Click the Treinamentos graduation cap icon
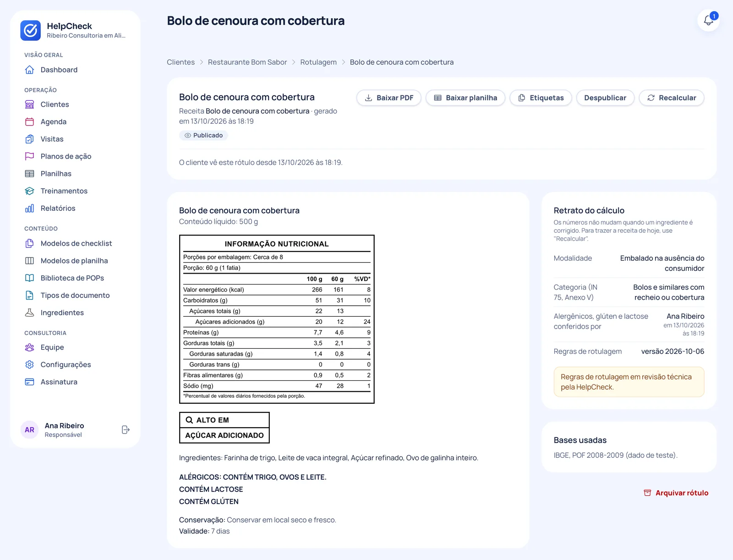The height and width of the screenshot is (560, 733). (x=29, y=191)
